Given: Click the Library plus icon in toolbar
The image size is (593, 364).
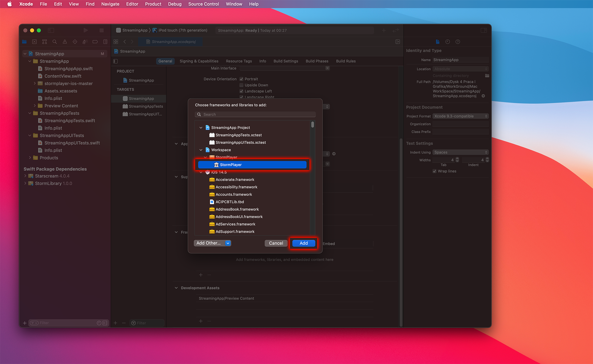Looking at the screenshot, I should (384, 30).
